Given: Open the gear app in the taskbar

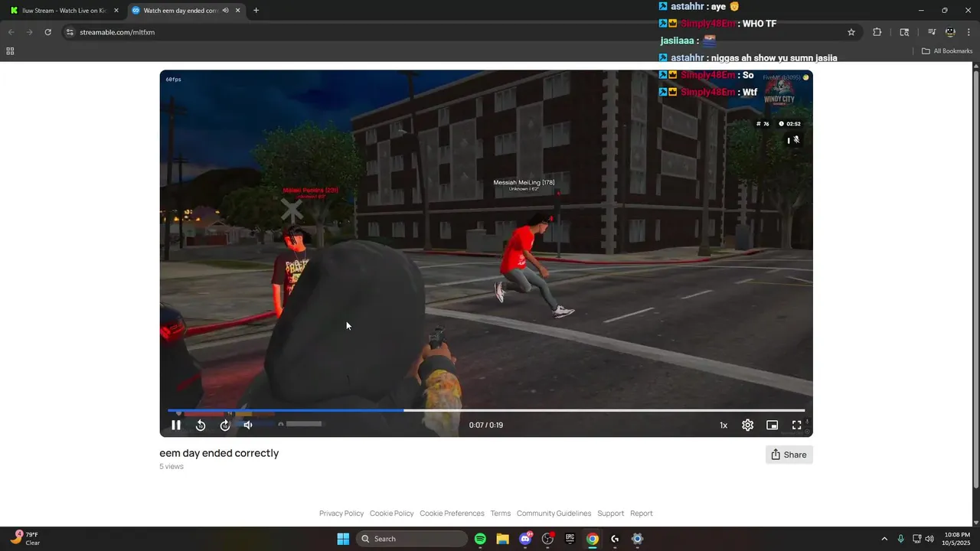Looking at the screenshot, I should tap(637, 539).
